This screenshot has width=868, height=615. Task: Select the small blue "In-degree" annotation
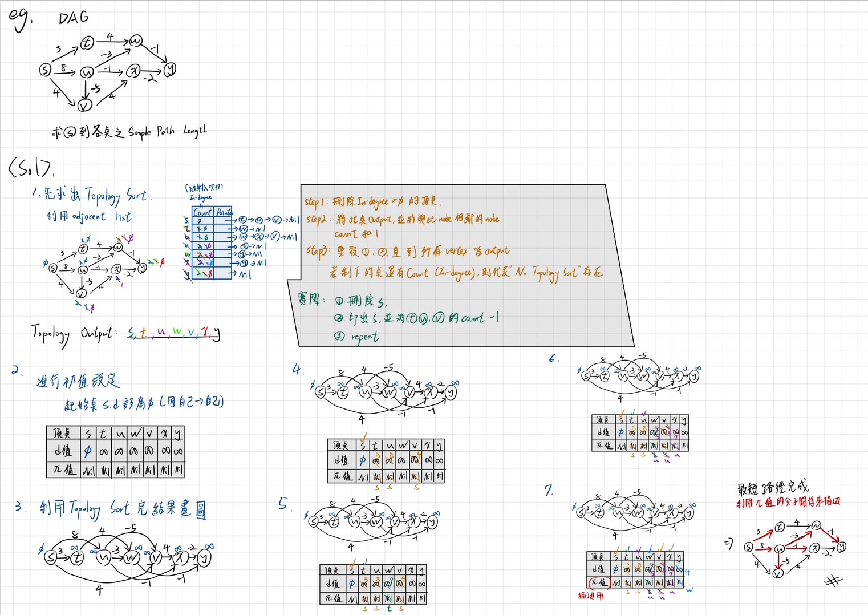[201, 197]
